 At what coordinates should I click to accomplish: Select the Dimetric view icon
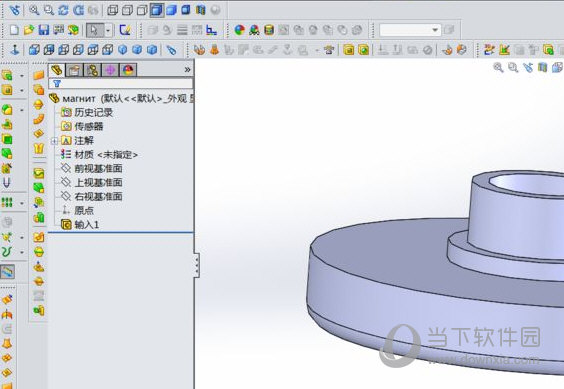152,50
